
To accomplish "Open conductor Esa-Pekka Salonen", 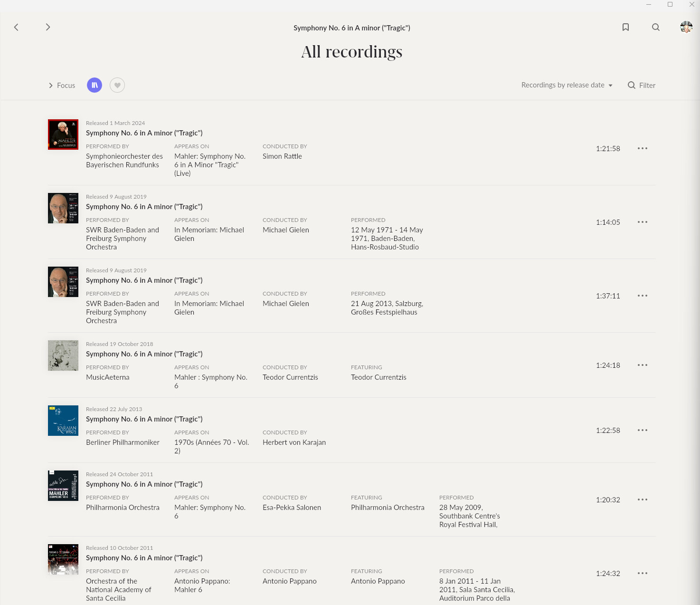I will (x=292, y=508).
